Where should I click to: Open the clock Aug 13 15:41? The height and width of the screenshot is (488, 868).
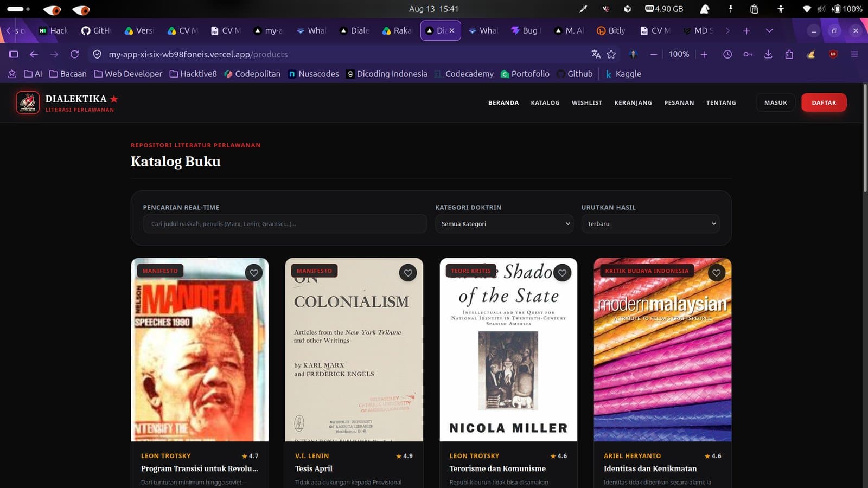[x=433, y=9]
